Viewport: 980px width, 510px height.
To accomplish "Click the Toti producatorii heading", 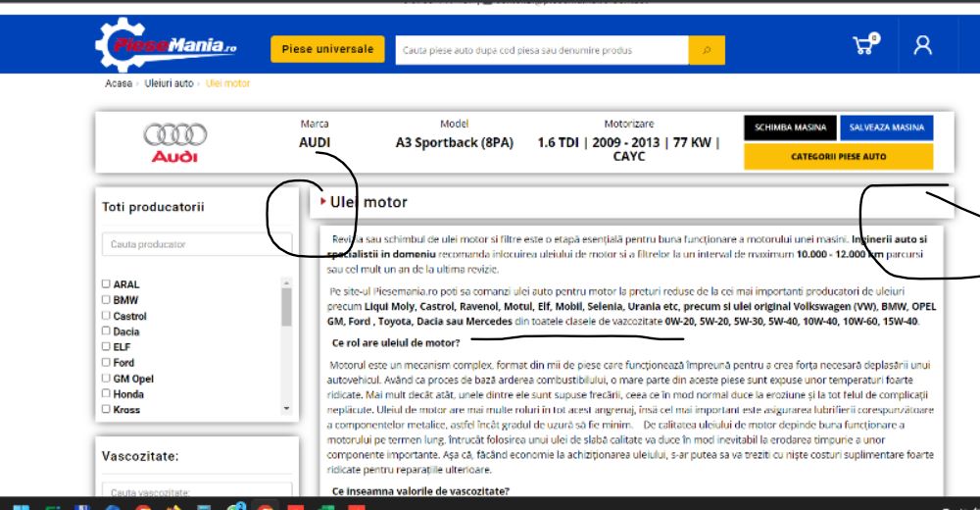I will (x=153, y=207).
